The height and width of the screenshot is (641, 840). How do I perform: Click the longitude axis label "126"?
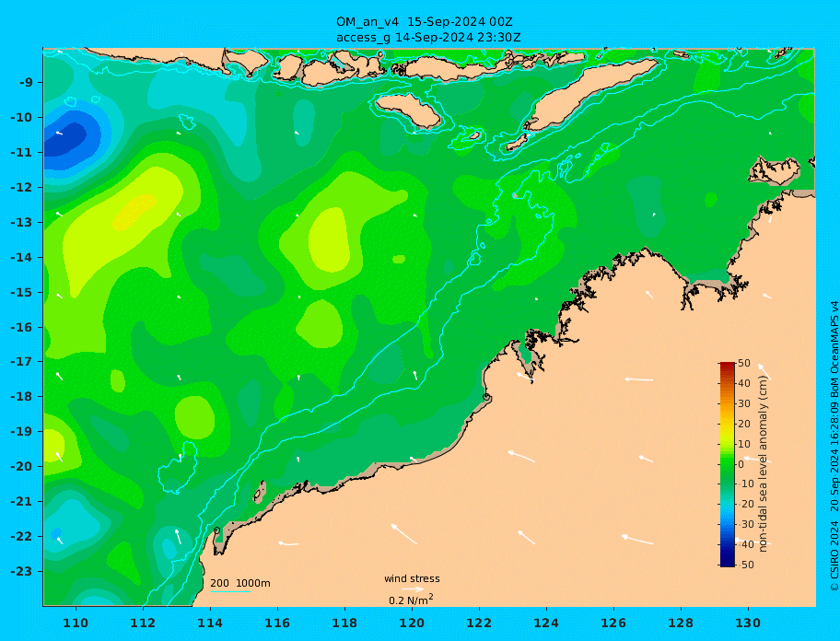(613, 623)
